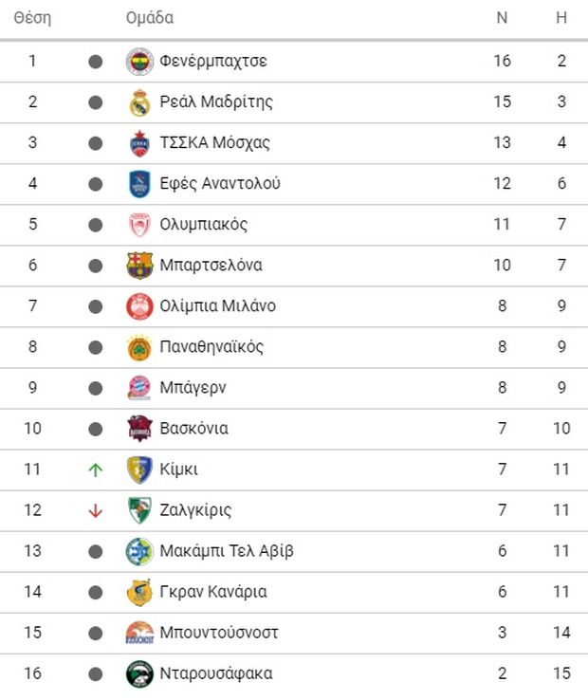Image resolution: width=588 pixels, height=700 pixels.
Task: Click the Bayern team logo
Action: (x=139, y=388)
